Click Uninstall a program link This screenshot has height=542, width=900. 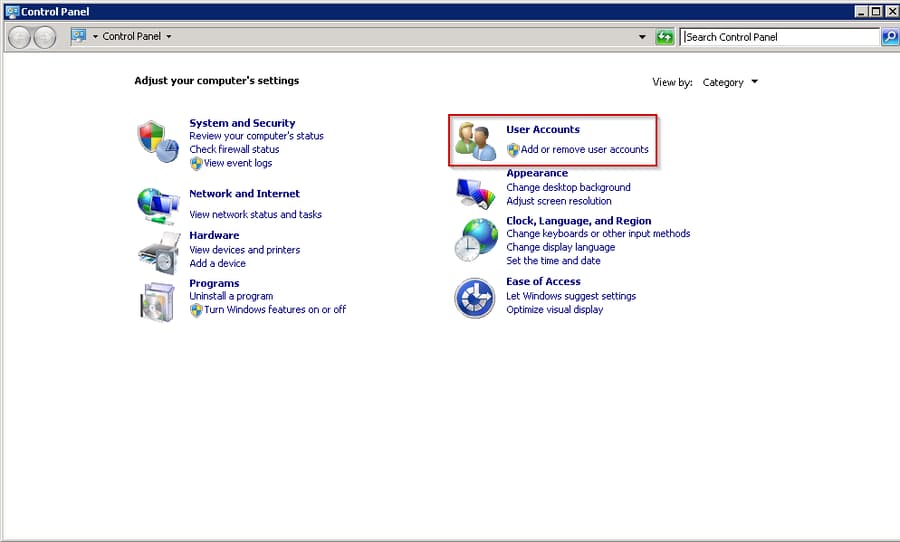(x=231, y=296)
